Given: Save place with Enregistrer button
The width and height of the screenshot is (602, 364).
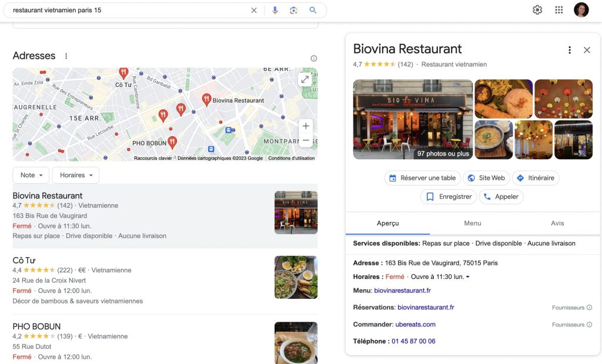Looking at the screenshot, I should pos(449,197).
